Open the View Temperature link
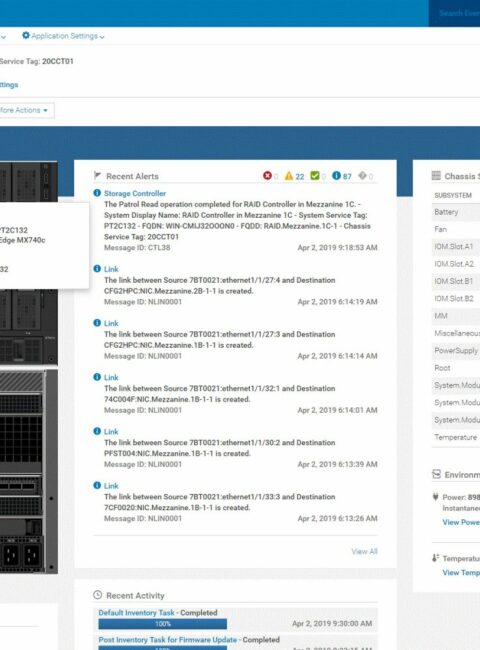This screenshot has width=480, height=650. click(x=461, y=573)
